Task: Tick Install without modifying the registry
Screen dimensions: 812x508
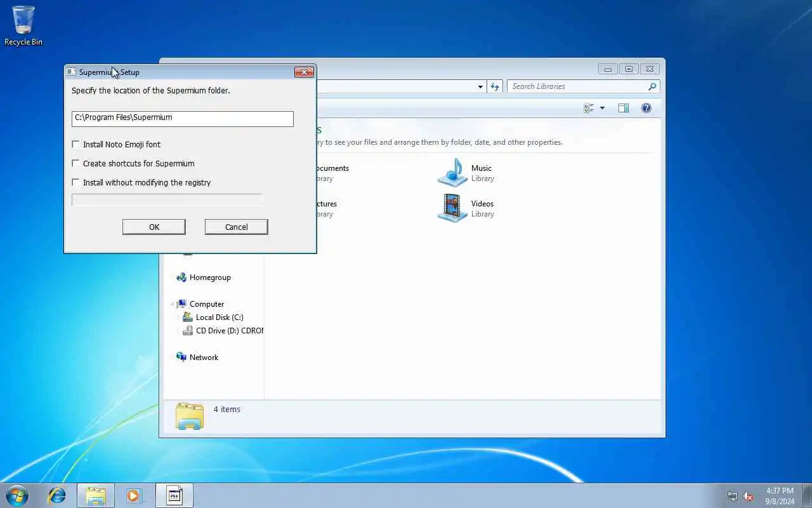Action: (x=76, y=183)
